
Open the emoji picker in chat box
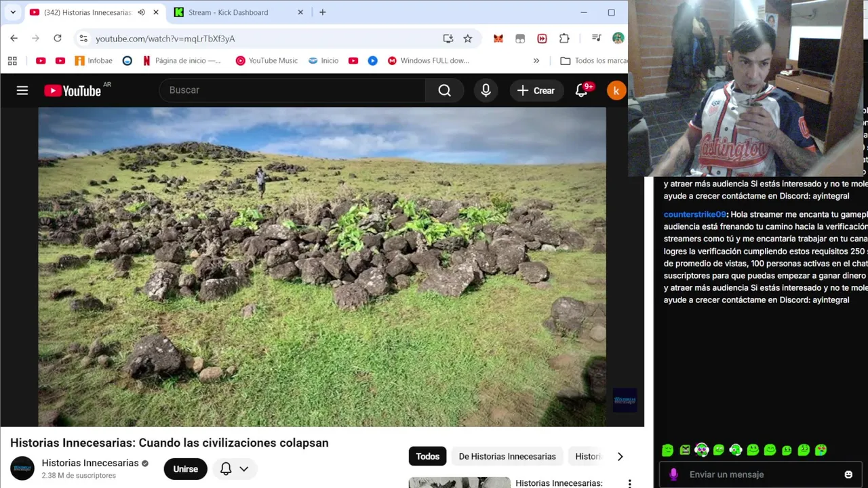(x=848, y=474)
